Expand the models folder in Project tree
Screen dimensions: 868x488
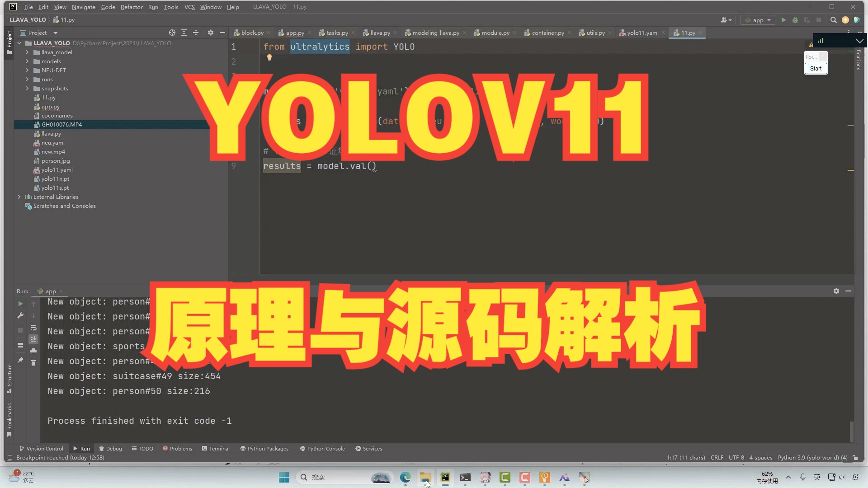coord(27,61)
